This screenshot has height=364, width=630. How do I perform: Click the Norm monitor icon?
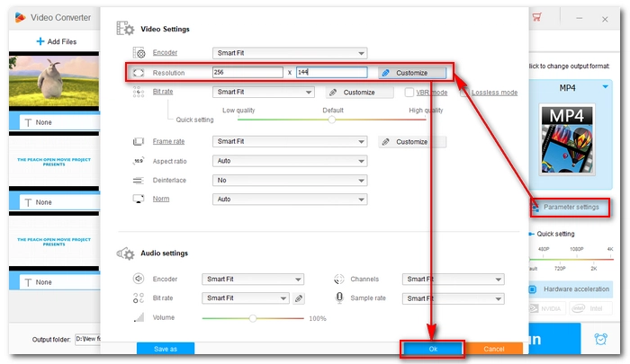[x=139, y=199]
